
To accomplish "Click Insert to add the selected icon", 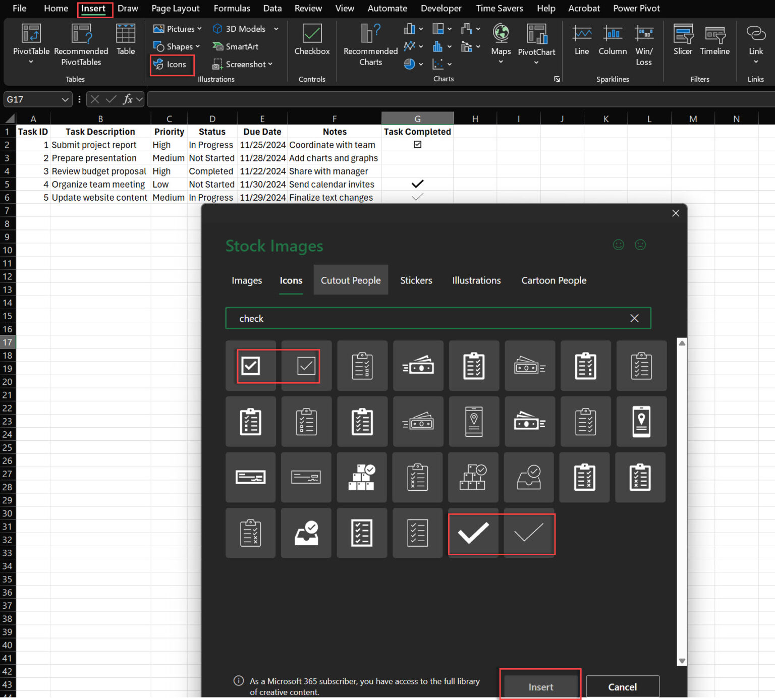I will [540, 687].
